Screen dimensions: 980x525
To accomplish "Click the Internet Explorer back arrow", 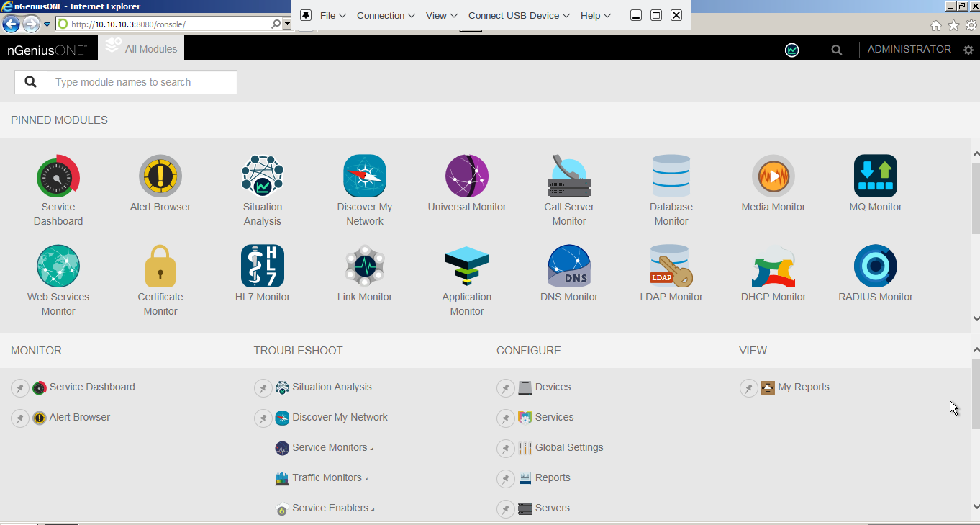I will pos(11,24).
